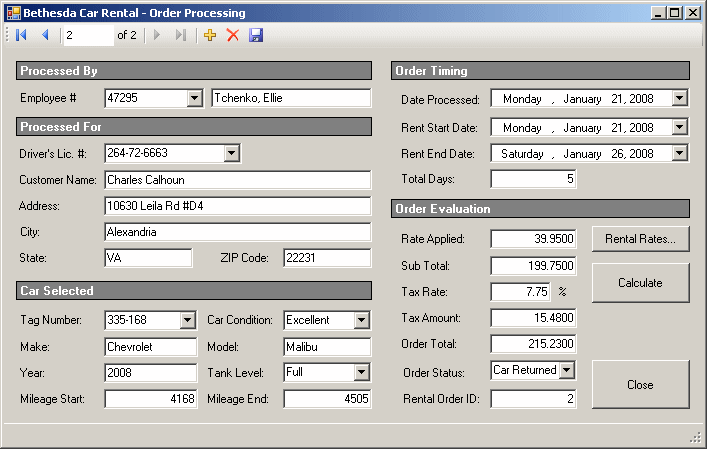This screenshot has width=707, height=449.
Task: Open the Tag Number dropdown
Action: [x=188, y=320]
